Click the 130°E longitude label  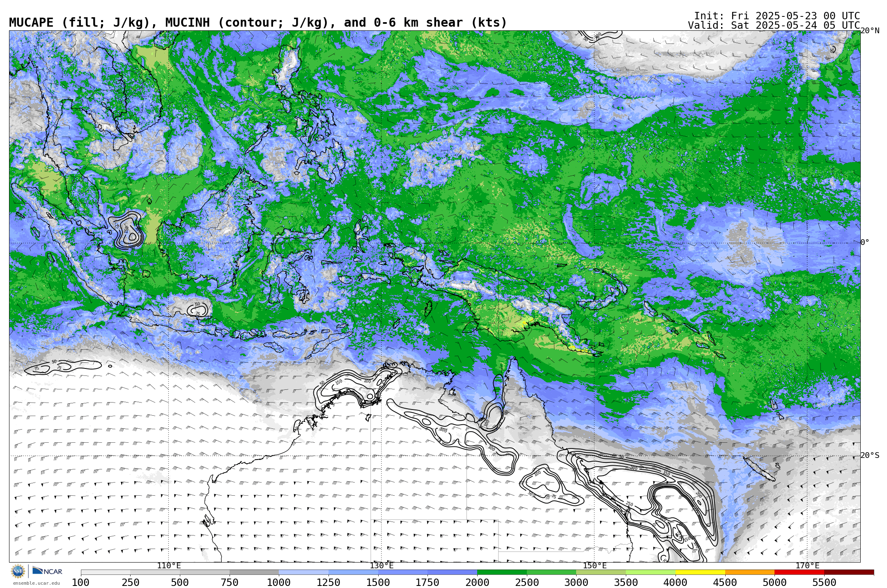pos(381,566)
